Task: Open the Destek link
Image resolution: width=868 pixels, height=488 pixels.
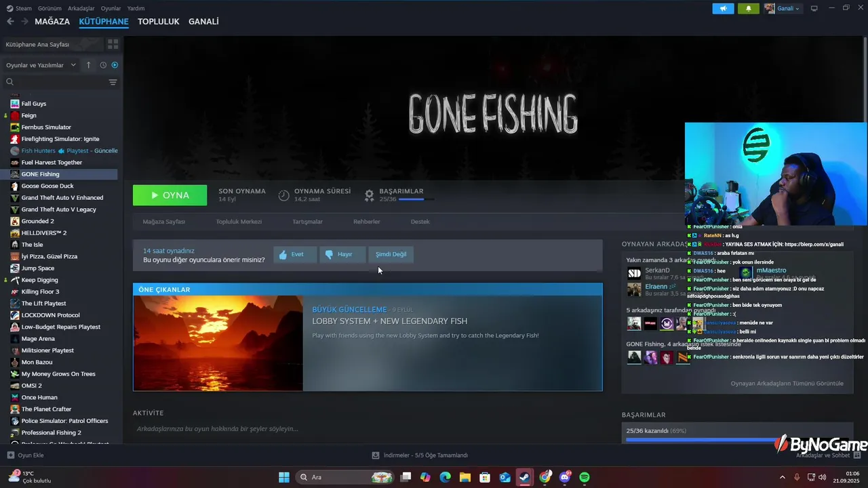Action: coord(420,222)
